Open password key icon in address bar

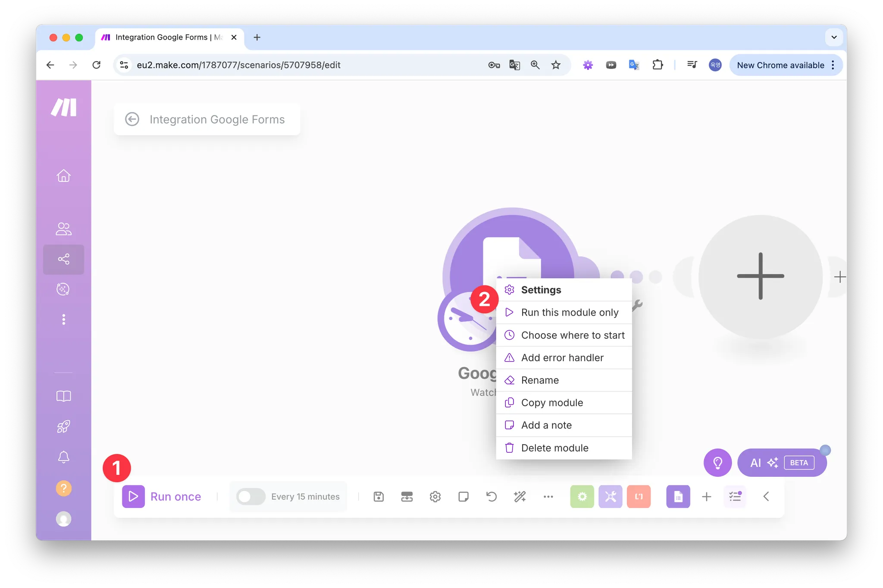click(x=494, y=65)
